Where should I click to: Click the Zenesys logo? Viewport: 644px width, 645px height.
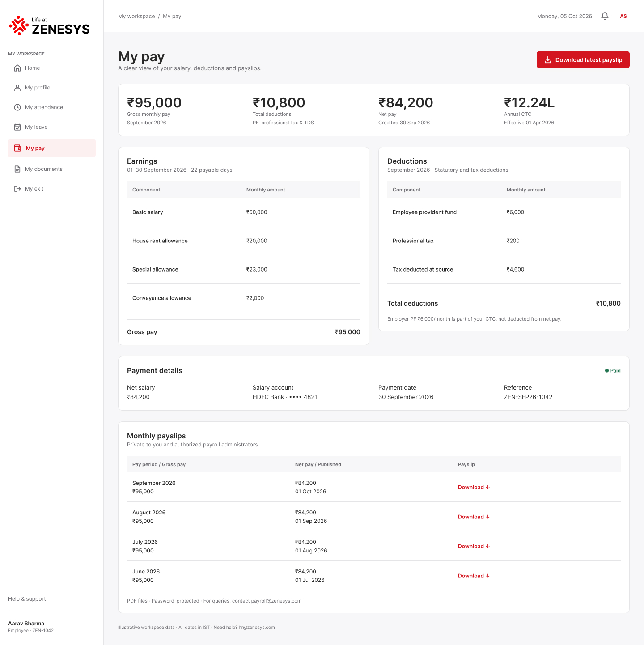pos(49,25)
